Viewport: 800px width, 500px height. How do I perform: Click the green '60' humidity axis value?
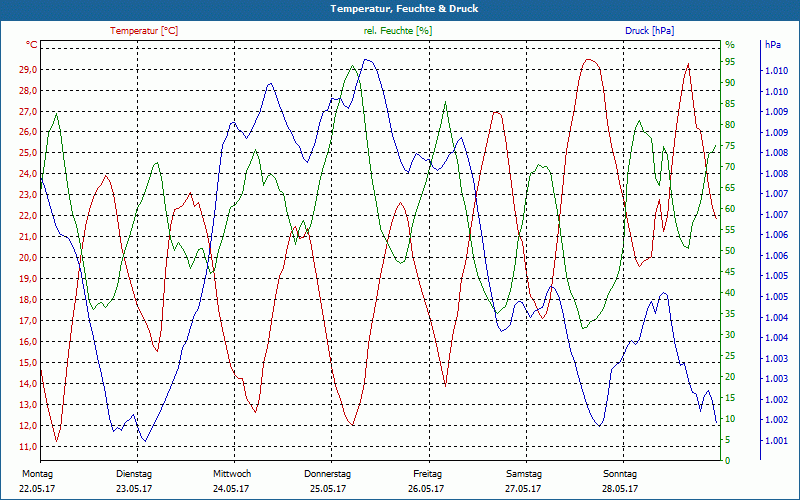(730, 208)
